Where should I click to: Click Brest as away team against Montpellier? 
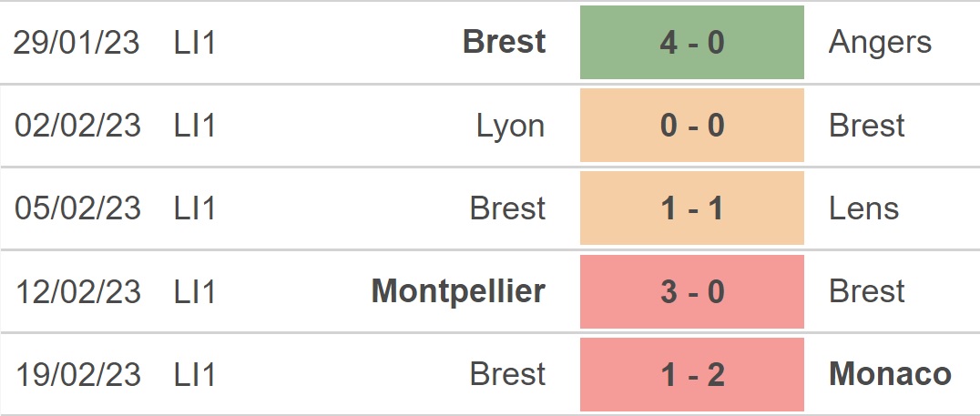pos(866,291)
